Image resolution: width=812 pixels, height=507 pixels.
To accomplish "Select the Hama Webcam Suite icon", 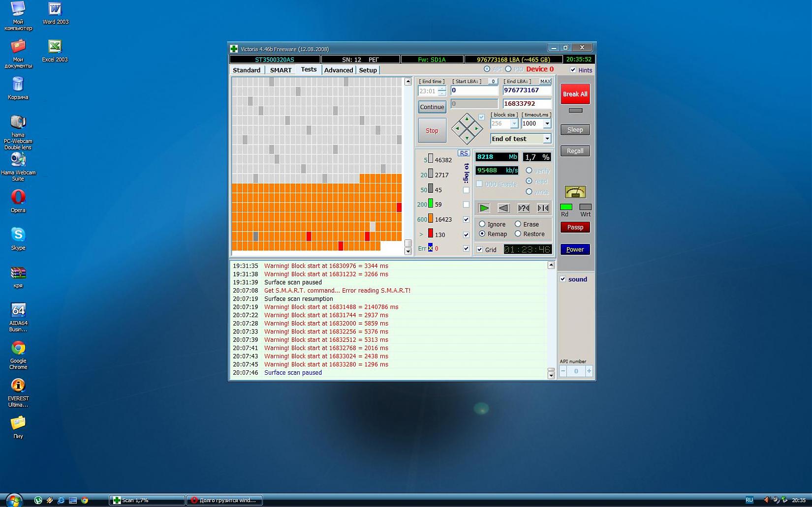I will 18,167.
